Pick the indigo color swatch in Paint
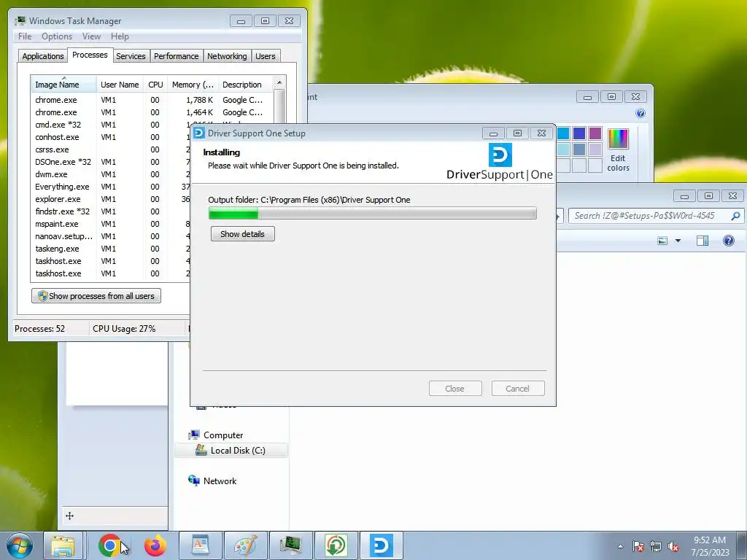 (x=579, y=134)
